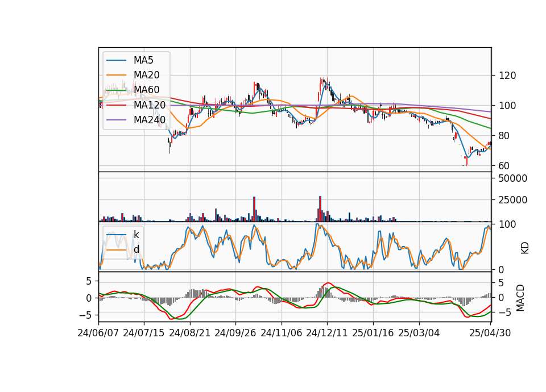Click the tallest volume bar near 24/12/11
This screenshot has width=546, height=392.
coord(320,208)
